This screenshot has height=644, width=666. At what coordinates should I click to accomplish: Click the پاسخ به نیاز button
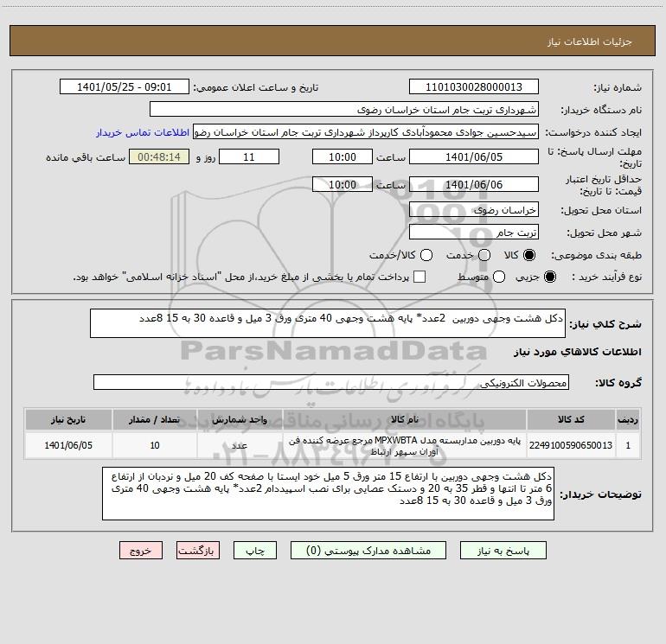pos(503,551)
